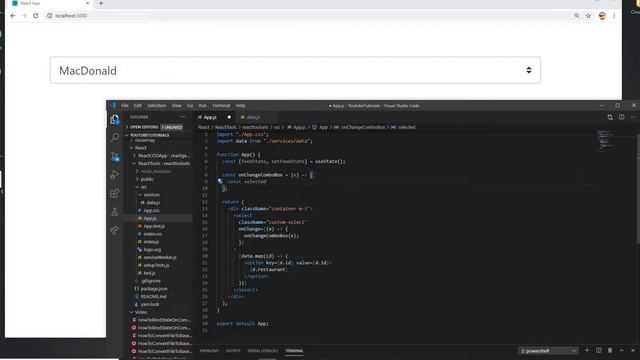Click the code minimap preview
This screenshot has width=640, height=360.
click(604, 141)
